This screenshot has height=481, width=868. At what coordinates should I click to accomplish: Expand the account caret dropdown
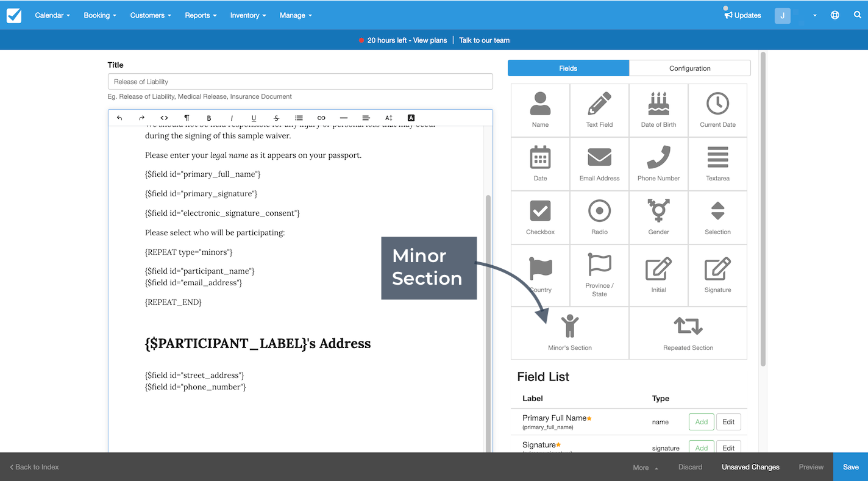816,16
